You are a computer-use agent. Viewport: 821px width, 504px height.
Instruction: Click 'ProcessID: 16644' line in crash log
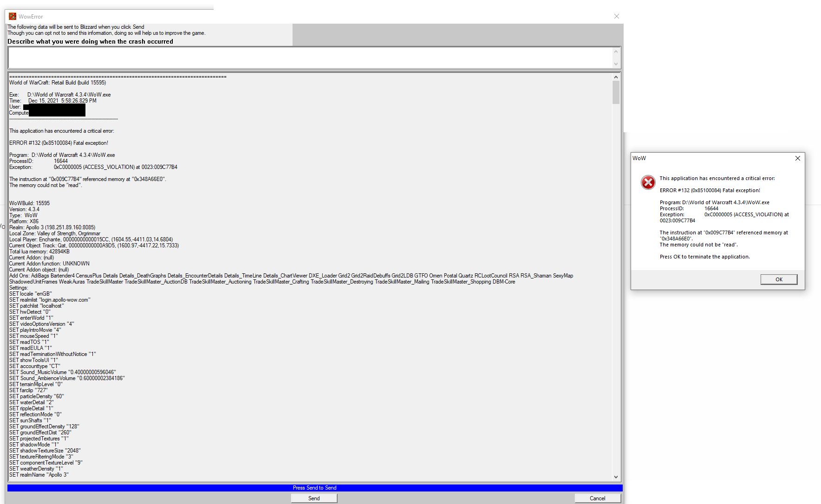tap(39, 161)
